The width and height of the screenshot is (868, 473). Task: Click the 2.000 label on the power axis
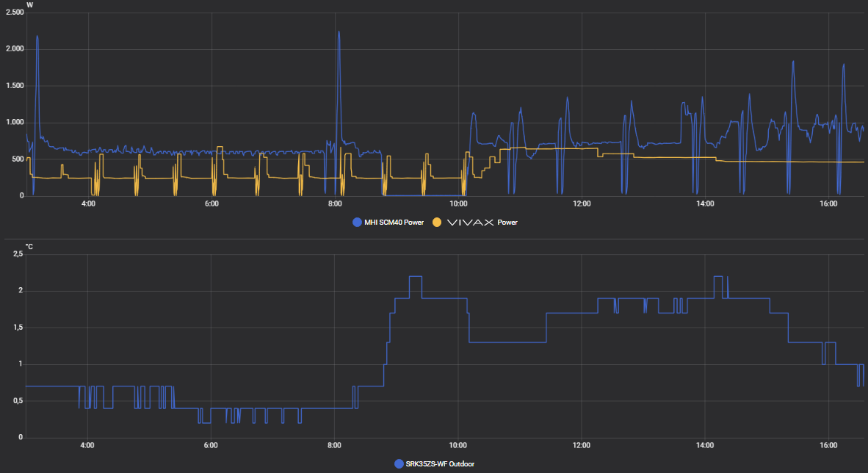pos(15,49)
